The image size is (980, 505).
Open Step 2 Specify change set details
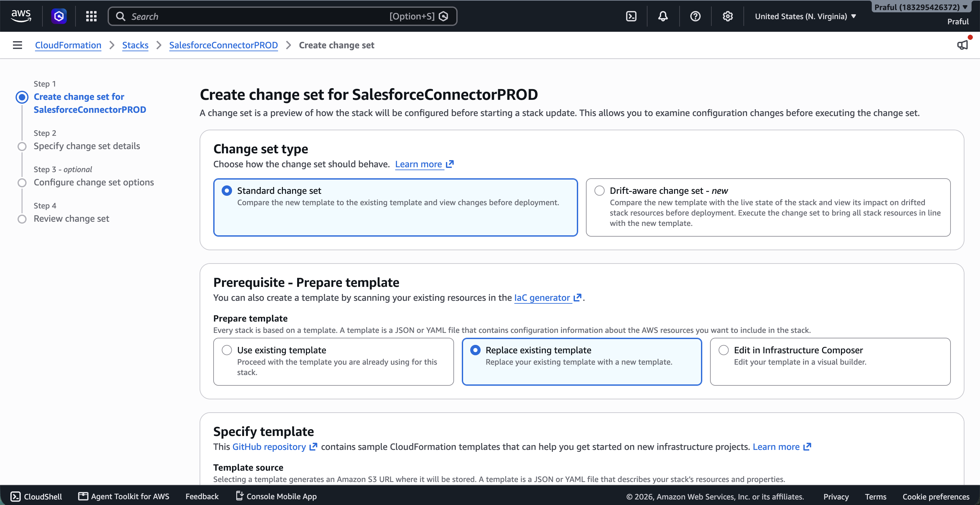pos(87,146)
